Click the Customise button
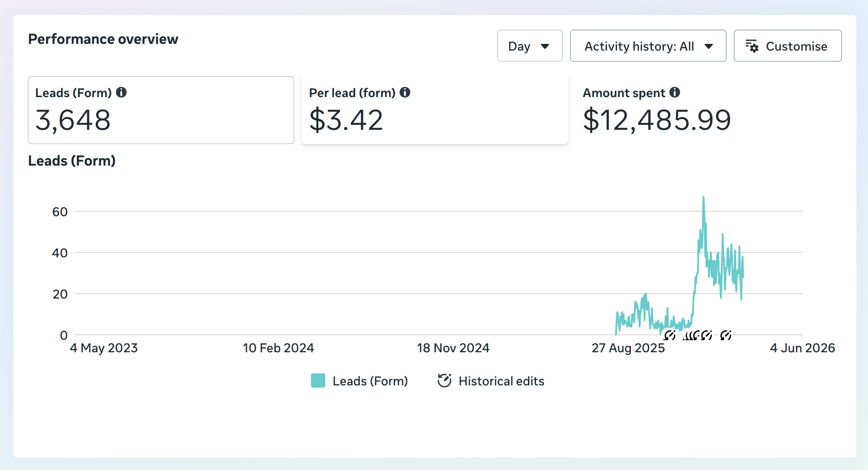The height and width of the screenshot is (470, 868). point(787,46)
